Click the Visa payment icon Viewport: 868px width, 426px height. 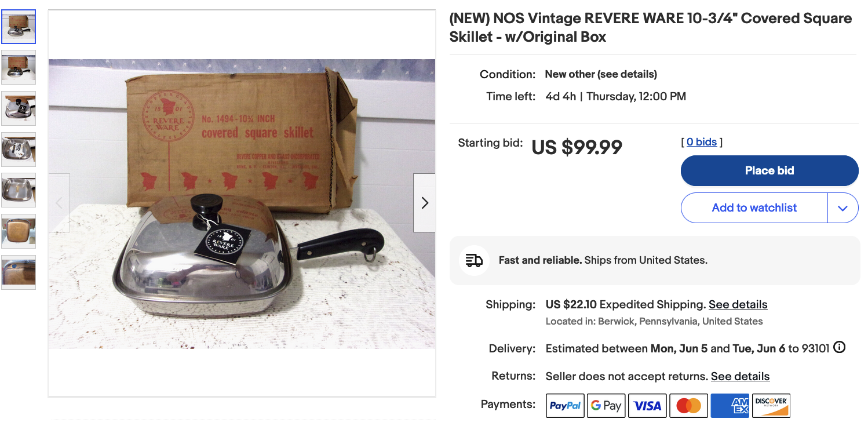coord(647,406)
